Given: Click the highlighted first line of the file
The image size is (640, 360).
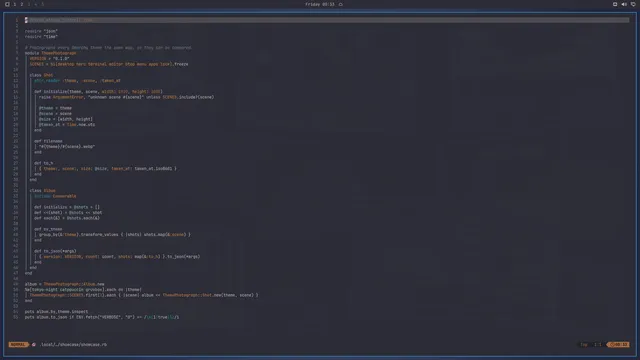Looking at the screenshot, I should 327,20.
